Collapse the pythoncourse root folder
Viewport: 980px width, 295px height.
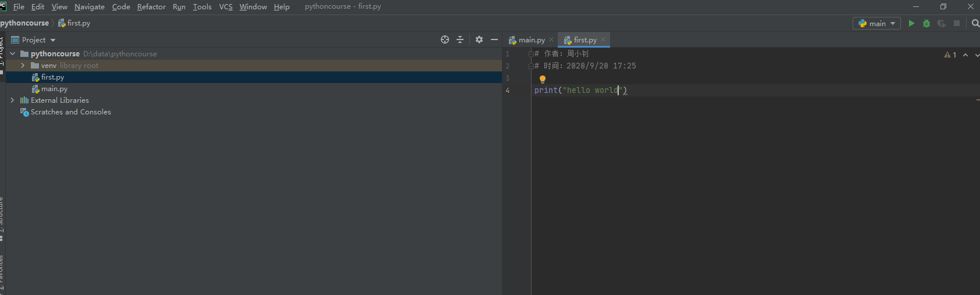pyautogui.click(x=12, y=54)
